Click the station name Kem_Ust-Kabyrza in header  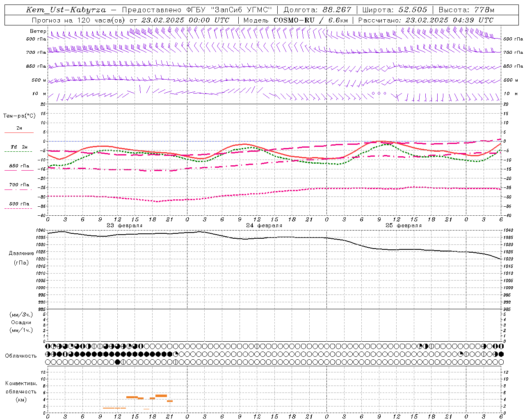[66, 10]
